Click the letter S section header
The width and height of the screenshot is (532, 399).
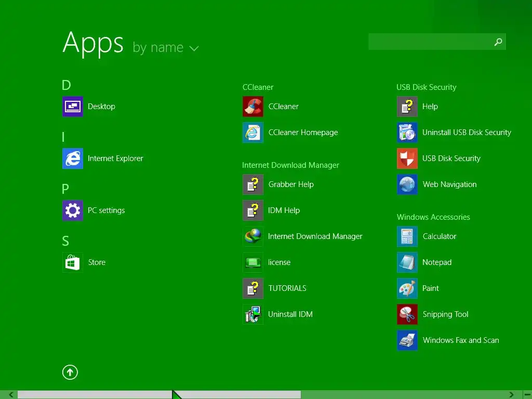tap(65, 241)
